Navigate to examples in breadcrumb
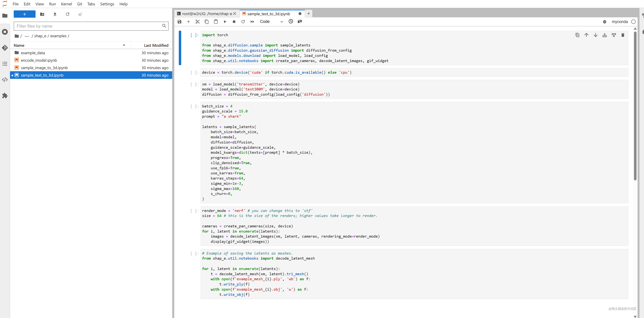Screen dimensions: 644x318 (58, 36)
